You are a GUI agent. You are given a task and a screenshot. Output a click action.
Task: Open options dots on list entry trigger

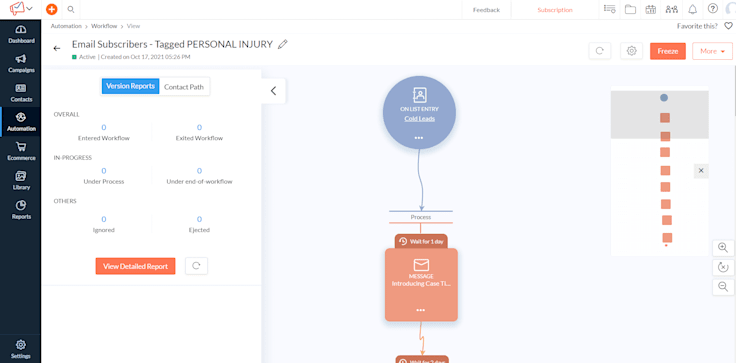click(x=419, y=138)
